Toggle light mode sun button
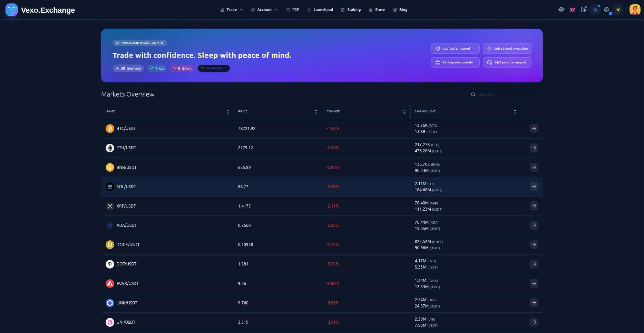The width and height of the screenshot is (644, 333). (x=618, y=10)
